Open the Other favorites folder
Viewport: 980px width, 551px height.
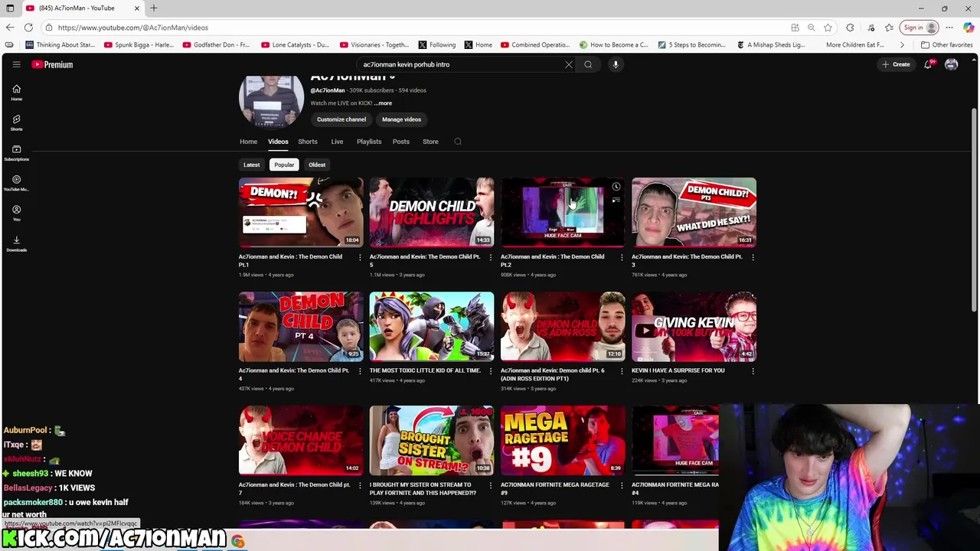pos(946,45)
